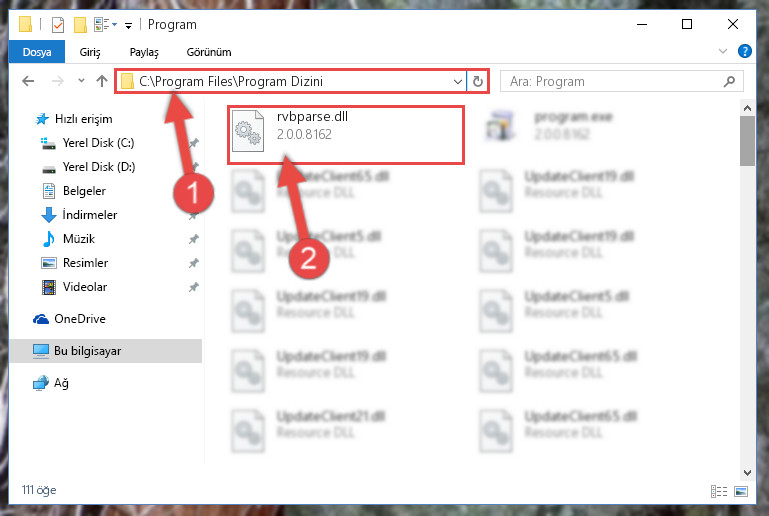
Task: Open İndirmeler in quick access
Action: pyautogui.click(x=90, y=215)
